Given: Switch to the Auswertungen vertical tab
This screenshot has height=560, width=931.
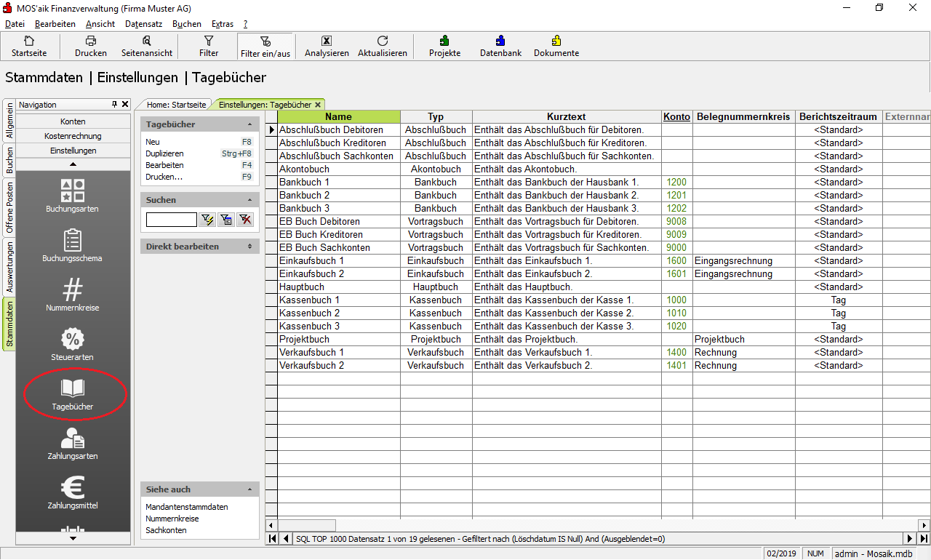Looking at the screenshot, I should 9,267.
